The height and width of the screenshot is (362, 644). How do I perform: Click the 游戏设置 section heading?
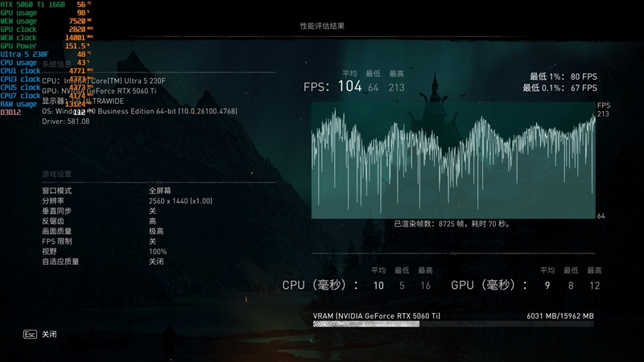pos(56,174)
